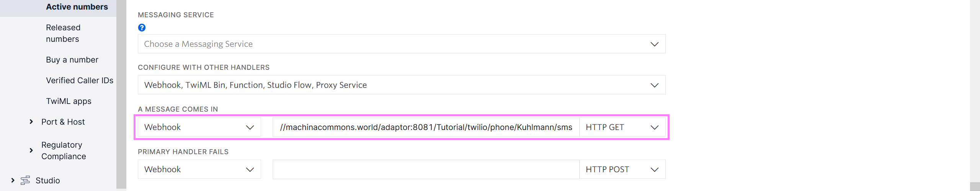Change the HTTP POST method dropdown
Screen dimensions: 980x191
click(x=622, y=169)
